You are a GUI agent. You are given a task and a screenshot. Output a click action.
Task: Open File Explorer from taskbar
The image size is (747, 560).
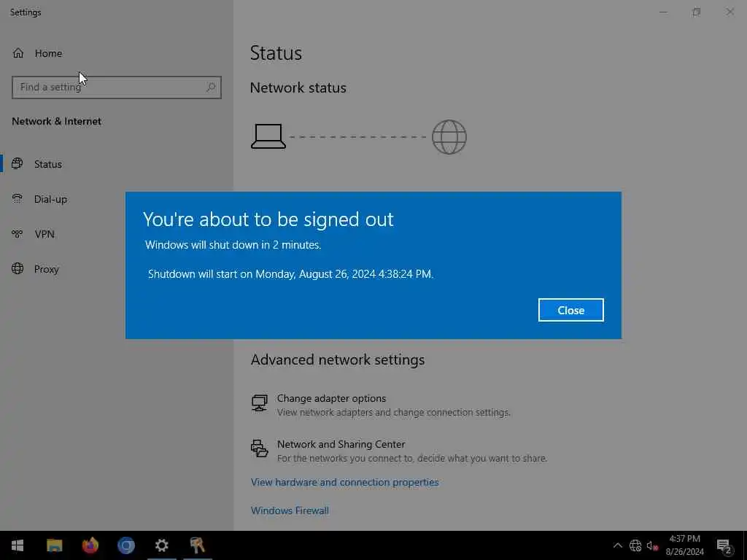54,545
